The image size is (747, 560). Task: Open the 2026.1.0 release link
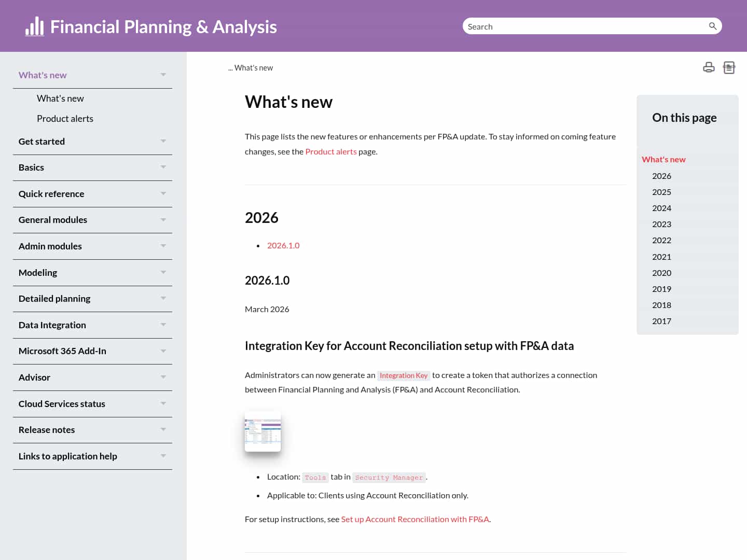click(x=283, y=245)
